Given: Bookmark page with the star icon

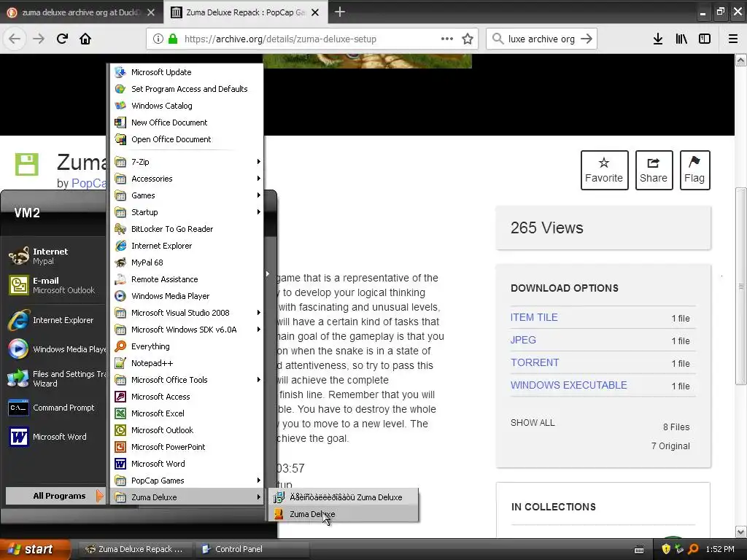Looking at the screenshot, I should (x=468, y=39).
